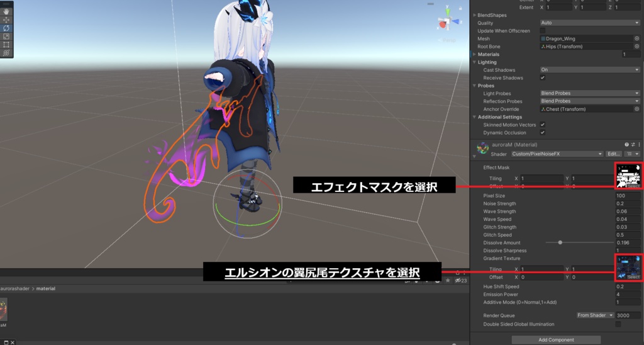Click the Hue Shift Speed field
This screenshot has height=345, width=644.
pos(628,286)
